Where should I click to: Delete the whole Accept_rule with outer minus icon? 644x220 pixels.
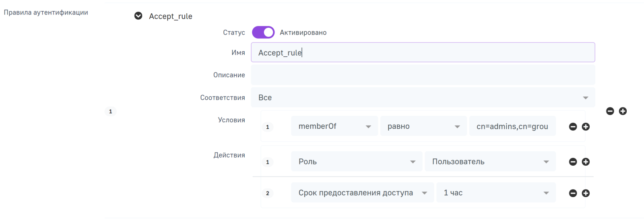point(610,111)
